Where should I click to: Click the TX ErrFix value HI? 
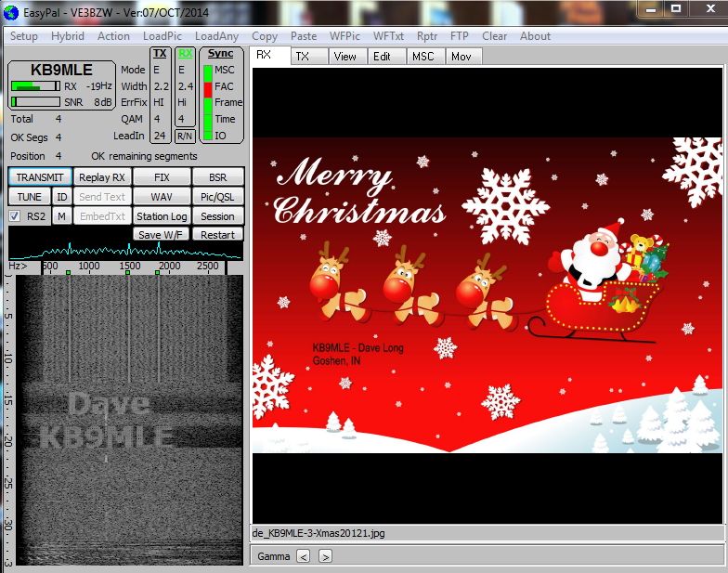(158, 102)
